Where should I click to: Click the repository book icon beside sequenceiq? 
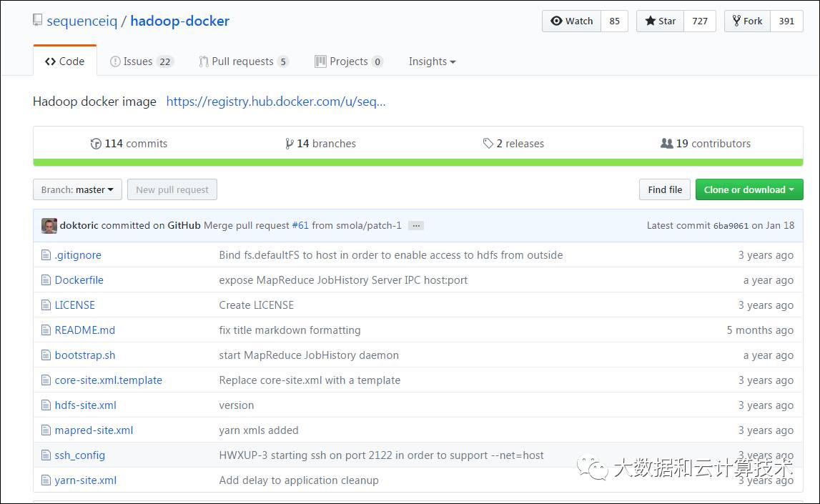(37, 21)
